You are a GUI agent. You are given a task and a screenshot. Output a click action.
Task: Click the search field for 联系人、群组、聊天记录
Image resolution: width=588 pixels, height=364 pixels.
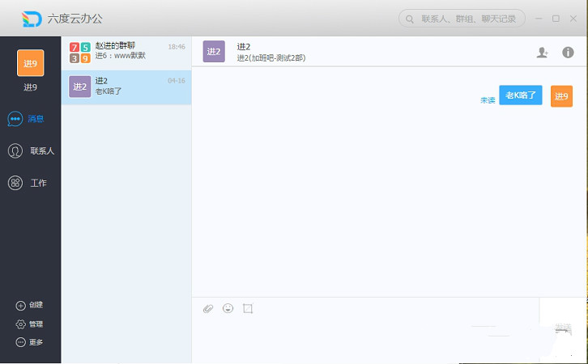coord(462,19)
